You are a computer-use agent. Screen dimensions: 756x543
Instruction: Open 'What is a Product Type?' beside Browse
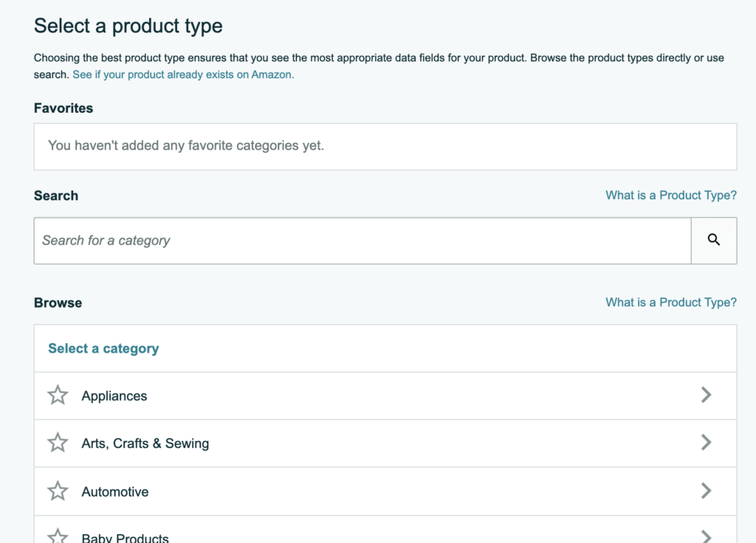tap(670, 302)
